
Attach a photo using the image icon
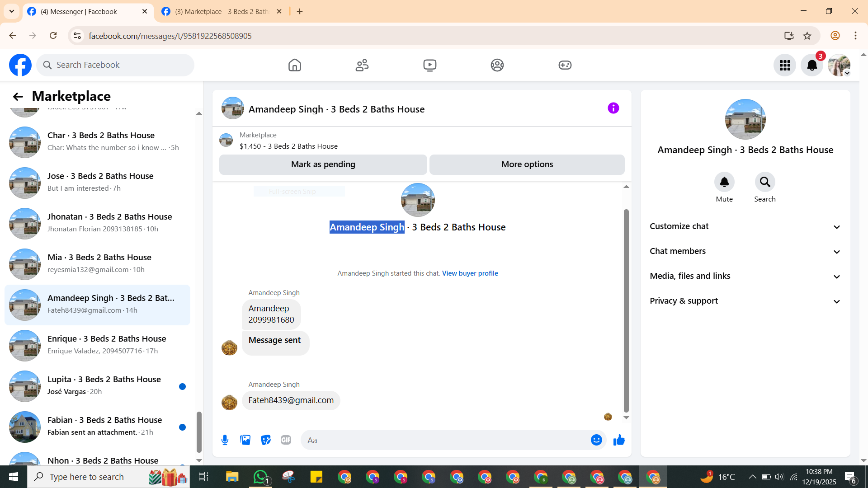coord(245,440)
